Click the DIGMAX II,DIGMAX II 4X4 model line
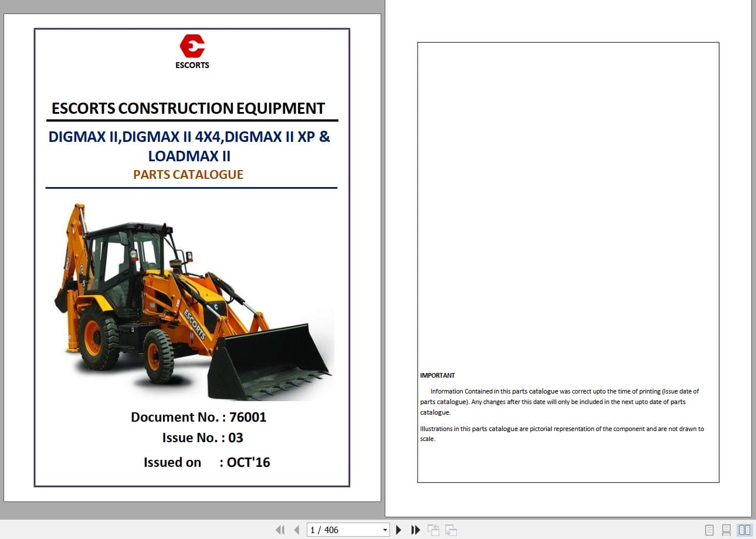Viewport: 756px width, 539px height. pyautogui.click(x=189, y=137)
